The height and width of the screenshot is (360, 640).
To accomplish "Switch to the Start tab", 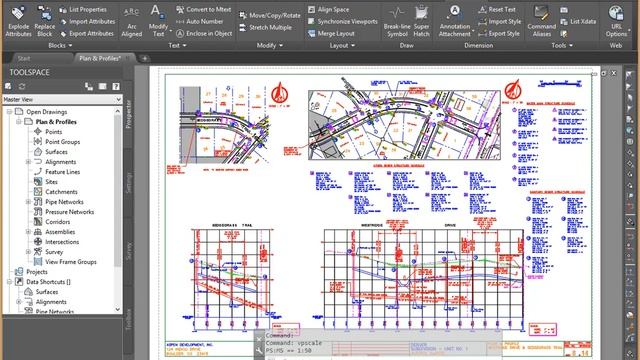I will click(x=24, y=58).
